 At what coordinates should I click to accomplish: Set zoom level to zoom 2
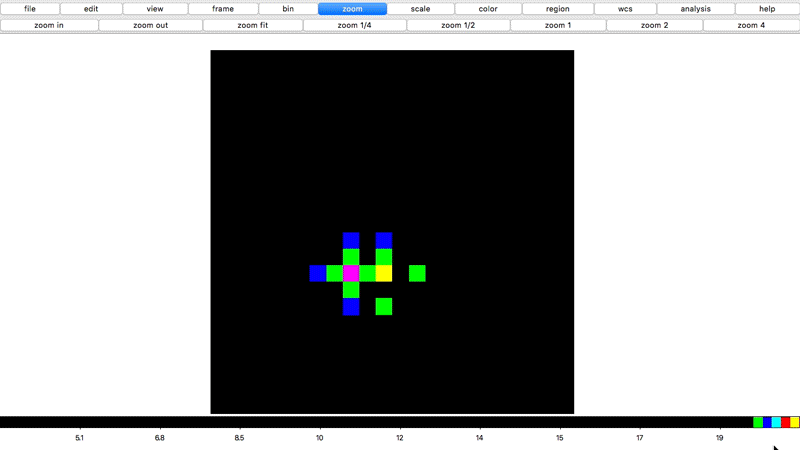[654, 25]
